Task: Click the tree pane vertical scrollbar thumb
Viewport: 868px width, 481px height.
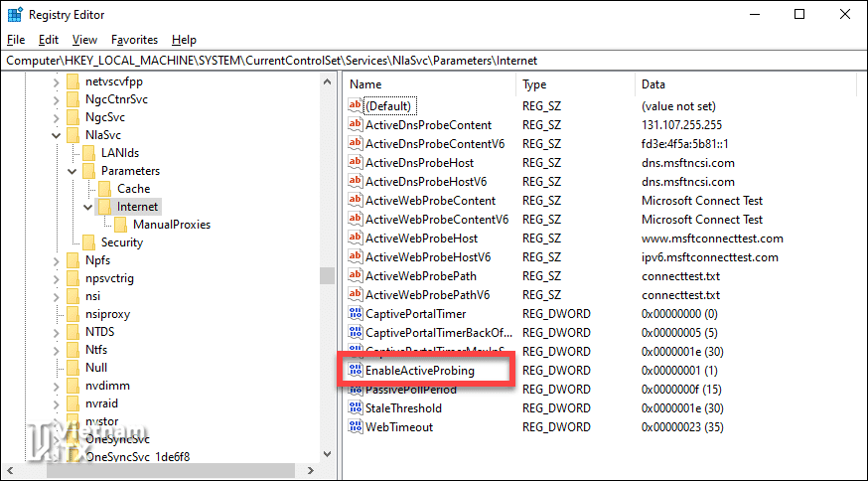Action: click(327, 275)
